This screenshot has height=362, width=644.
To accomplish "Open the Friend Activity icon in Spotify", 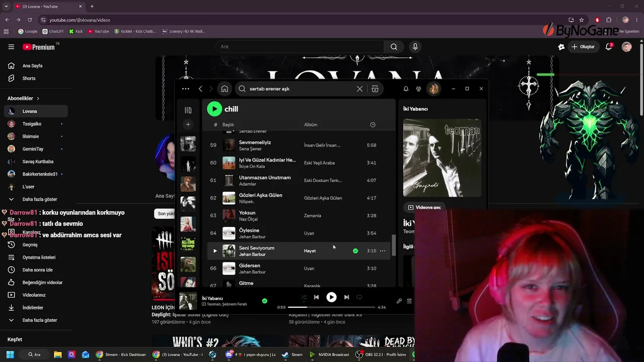I will [x=419, y=89].
